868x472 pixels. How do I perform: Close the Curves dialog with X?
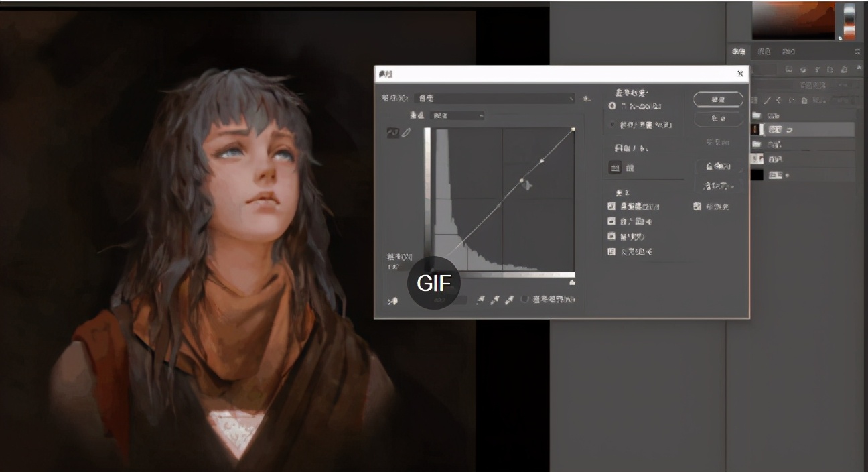[740, 74]
